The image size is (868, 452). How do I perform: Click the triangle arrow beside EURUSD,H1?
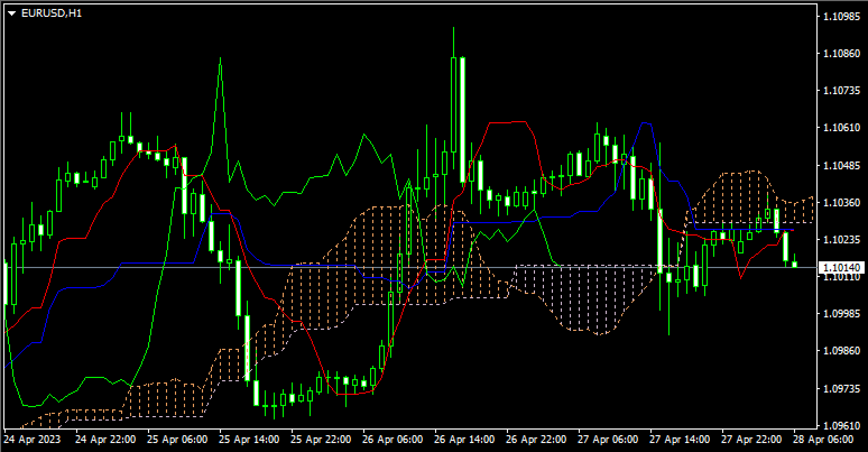click(12, 13)
